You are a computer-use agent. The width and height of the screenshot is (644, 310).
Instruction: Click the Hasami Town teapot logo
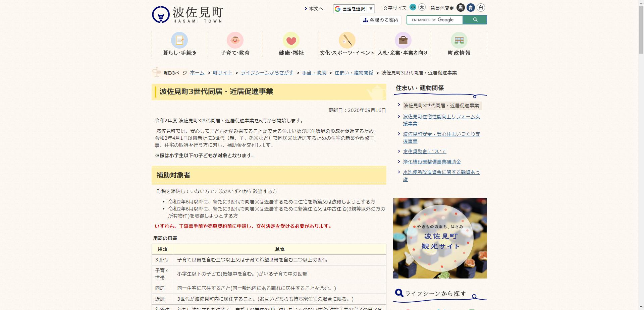[161, 13]
